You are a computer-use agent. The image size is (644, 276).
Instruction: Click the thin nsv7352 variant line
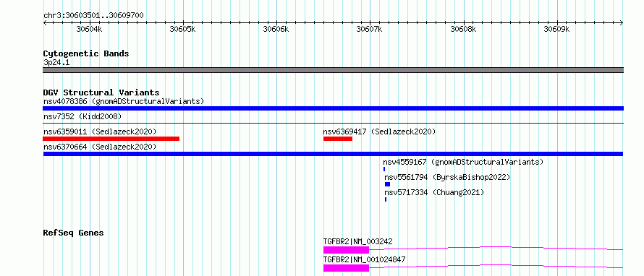(x=333, y=123)
